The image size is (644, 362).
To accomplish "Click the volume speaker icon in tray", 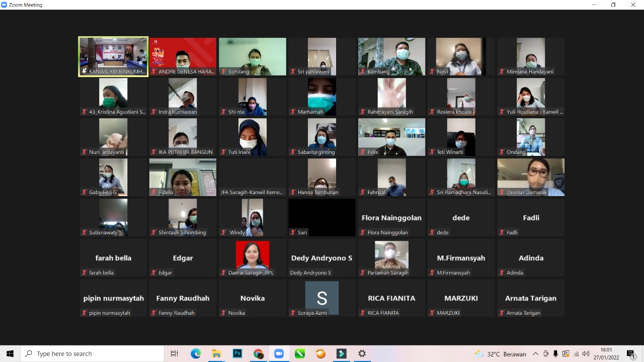I will coord(586,354).
